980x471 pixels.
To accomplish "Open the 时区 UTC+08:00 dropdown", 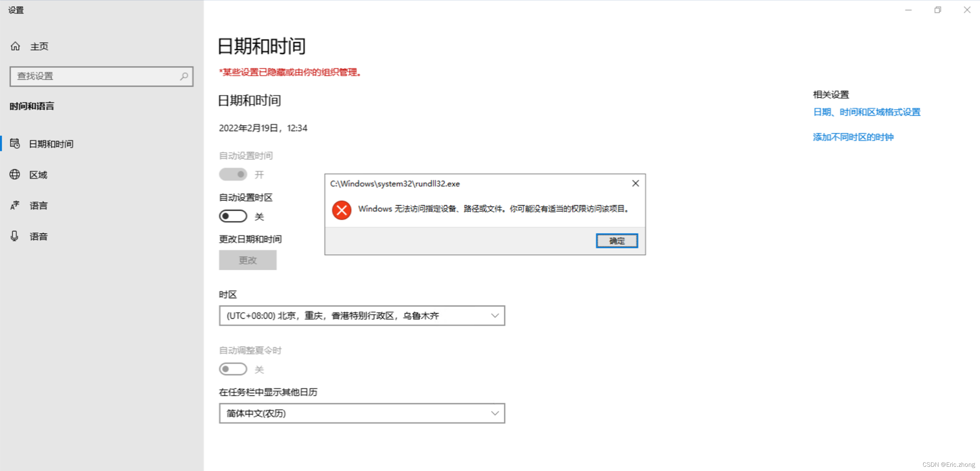I will pos(361,315).
